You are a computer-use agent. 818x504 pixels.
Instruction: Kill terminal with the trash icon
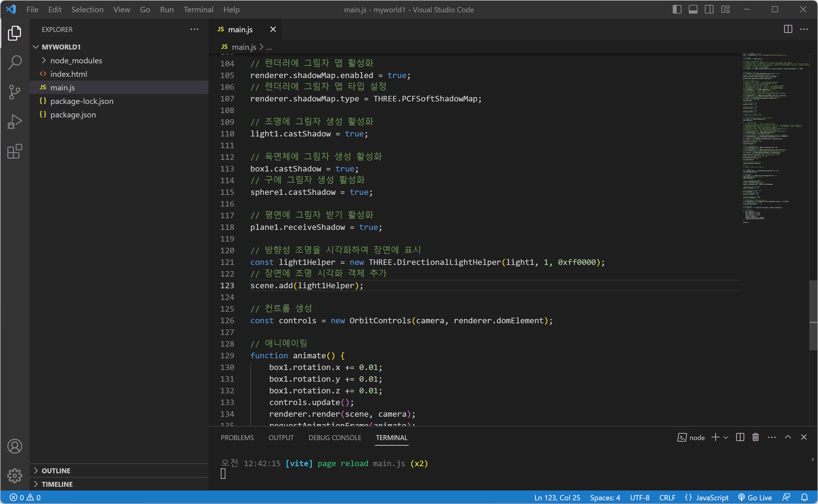[x=755, y=437]
